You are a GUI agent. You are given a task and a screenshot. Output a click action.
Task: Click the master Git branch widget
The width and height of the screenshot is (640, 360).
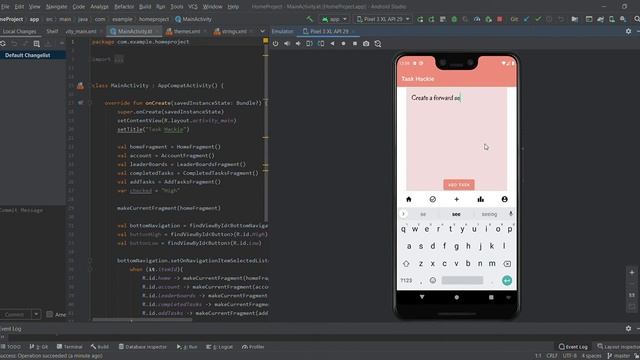tap(619, 356)
